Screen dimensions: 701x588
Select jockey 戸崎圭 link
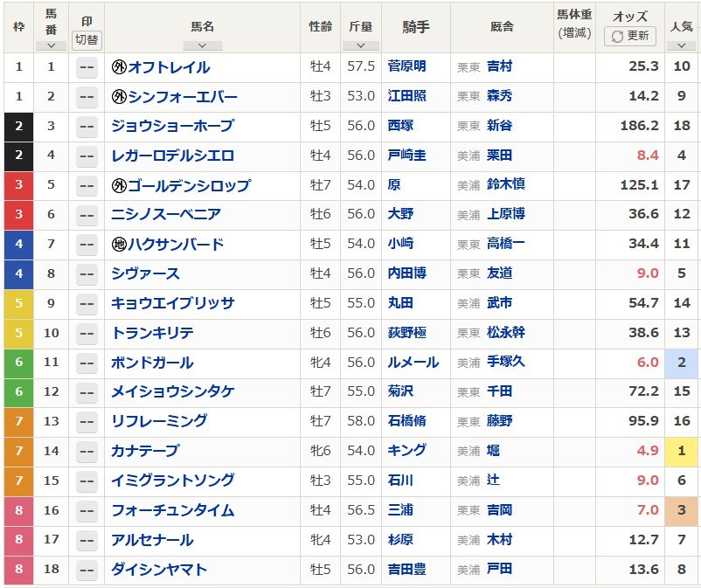[406, 156]
